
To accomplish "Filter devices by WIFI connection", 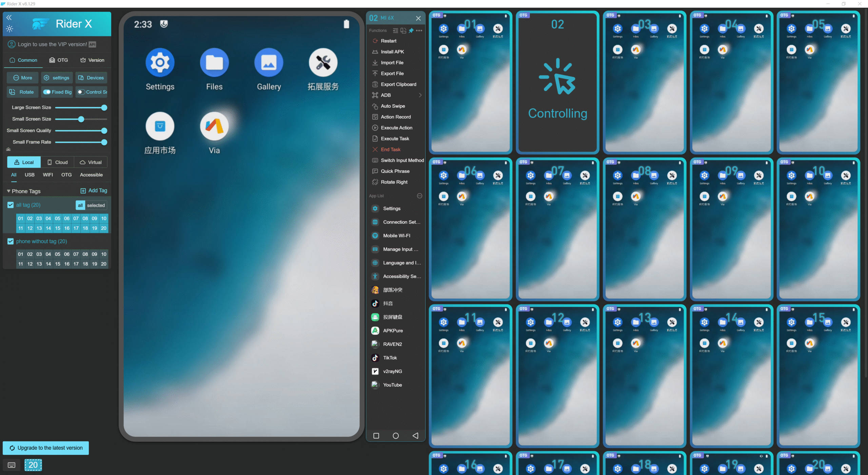I will pos(48,175).
